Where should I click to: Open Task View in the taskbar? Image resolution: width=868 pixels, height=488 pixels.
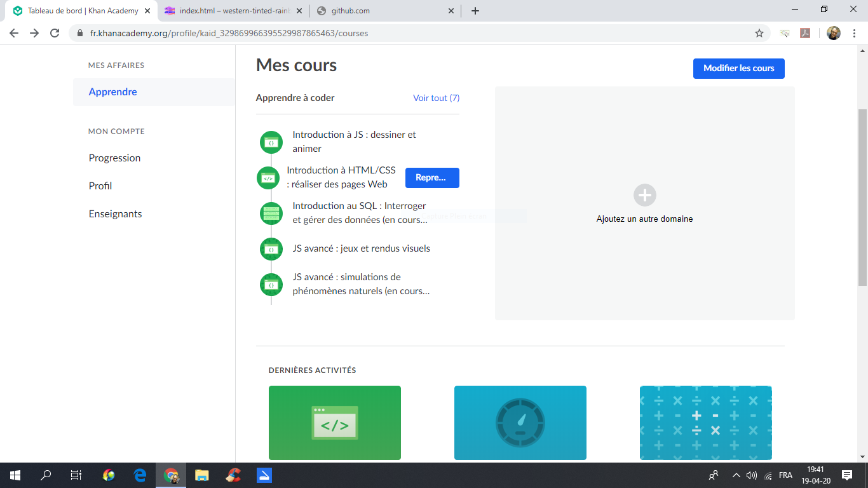click(76, 475)
